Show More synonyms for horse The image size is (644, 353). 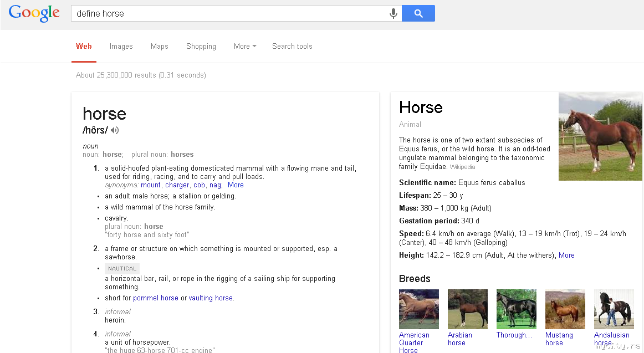pyautogui.click(x=236, y=185)
